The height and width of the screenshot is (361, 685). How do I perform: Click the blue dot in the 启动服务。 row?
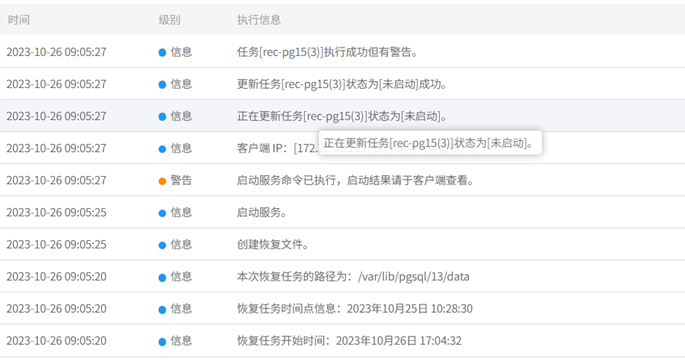tap(162, 213)
